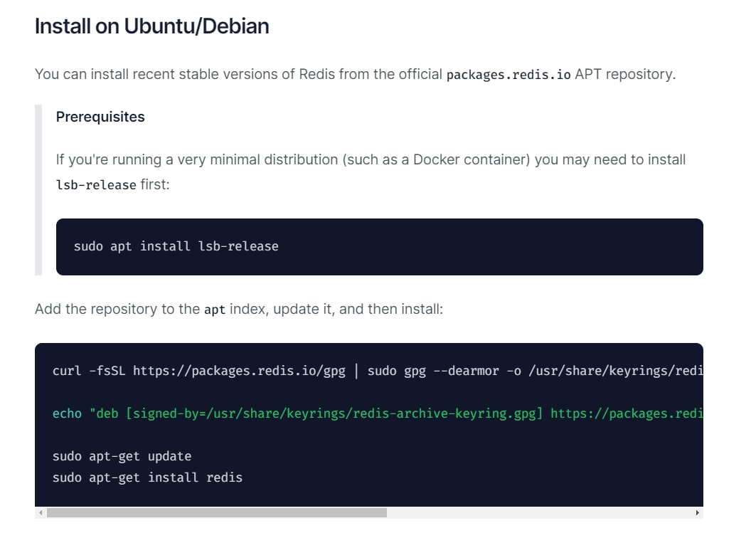Image resolution: width=756 pixels, height=533 pixels.
Task: Click the lsb-release inline code before "first:"
Action: pyautogui.click(x=96, y=185)
